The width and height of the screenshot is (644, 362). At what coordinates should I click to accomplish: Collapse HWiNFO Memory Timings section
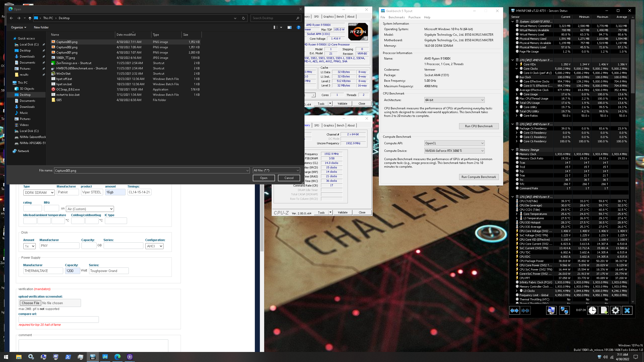pos(512,150)
